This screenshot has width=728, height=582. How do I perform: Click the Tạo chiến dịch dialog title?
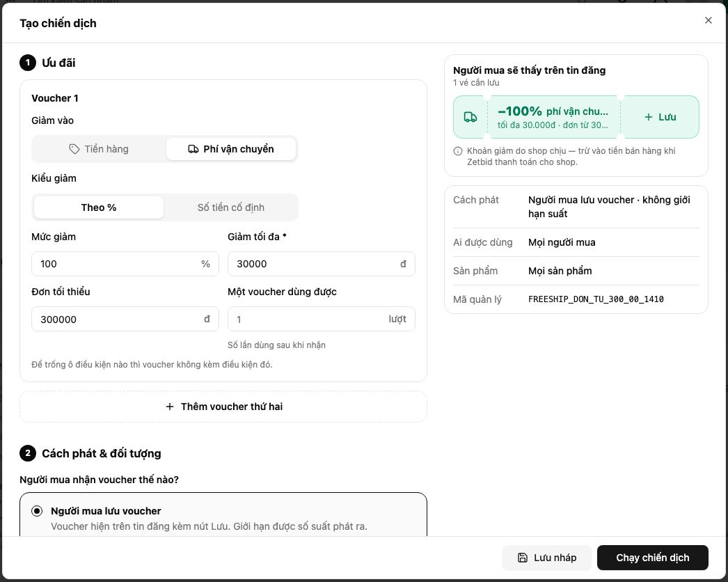(58, 23)
